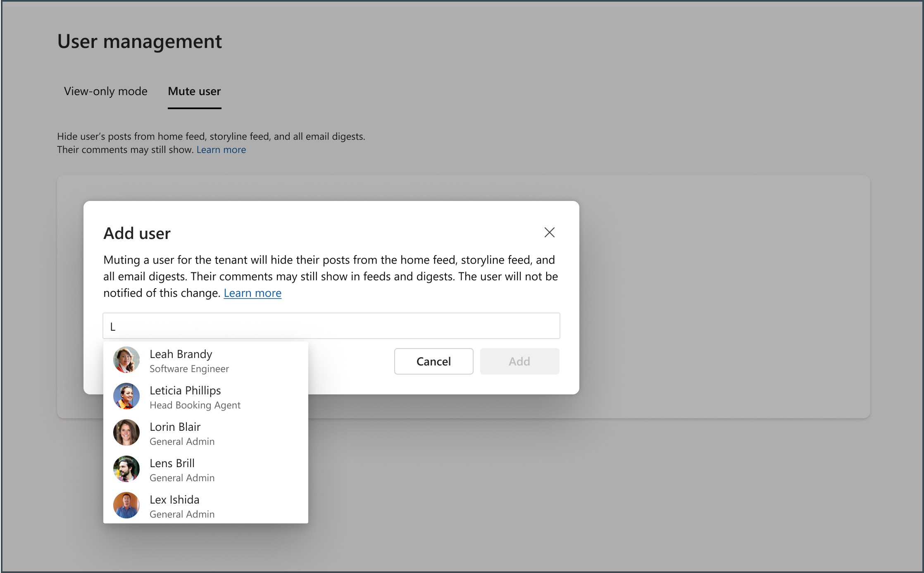Click Cancel to dismiss dialog
The width and height of the screenshot is (924, 573).
(x=433, y=361)
